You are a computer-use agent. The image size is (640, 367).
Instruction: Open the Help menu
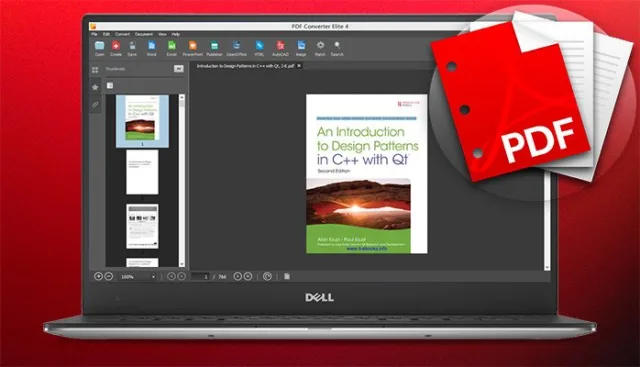click(176, 34)
